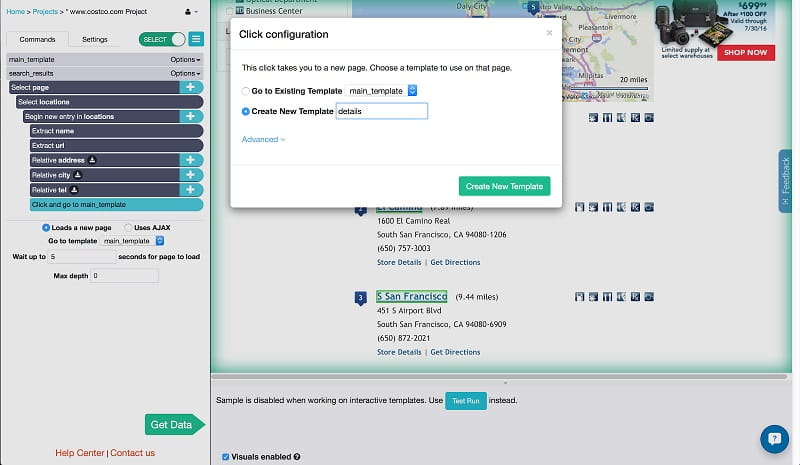Tick the Business Center checkbox

230,11
